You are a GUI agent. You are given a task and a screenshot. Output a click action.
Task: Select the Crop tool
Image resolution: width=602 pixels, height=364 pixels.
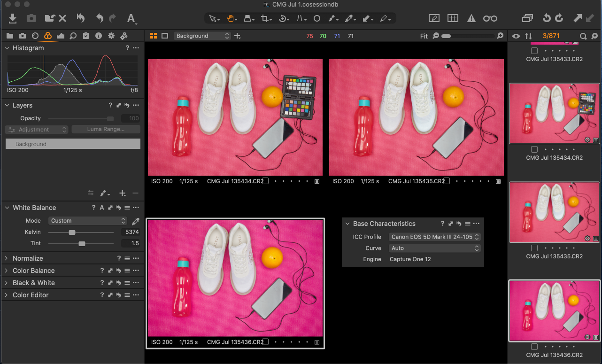tap(266, 19)
